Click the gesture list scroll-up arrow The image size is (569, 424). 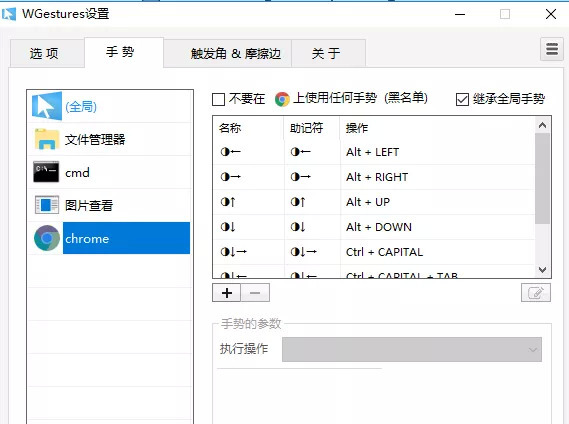543,125
